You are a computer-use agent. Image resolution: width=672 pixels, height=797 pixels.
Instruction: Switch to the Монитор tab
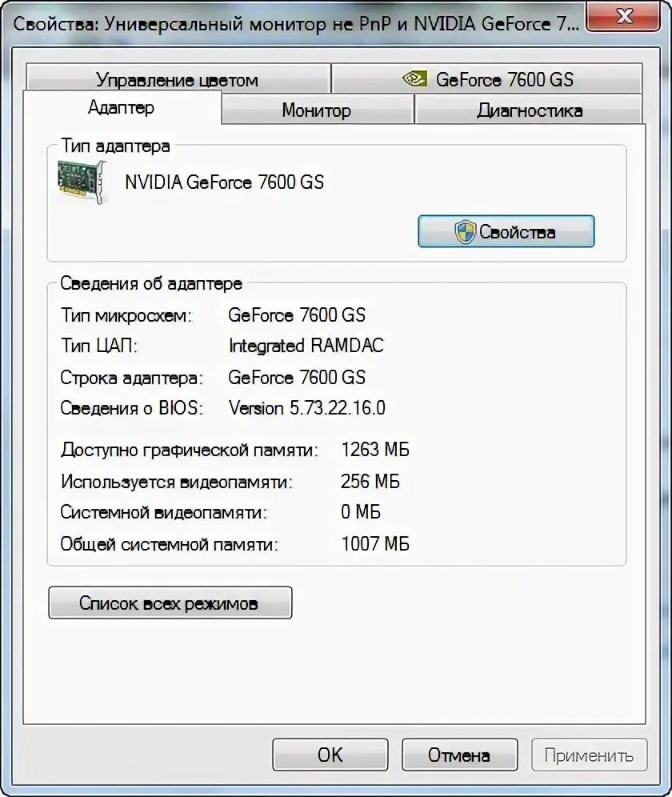(317, 110)
